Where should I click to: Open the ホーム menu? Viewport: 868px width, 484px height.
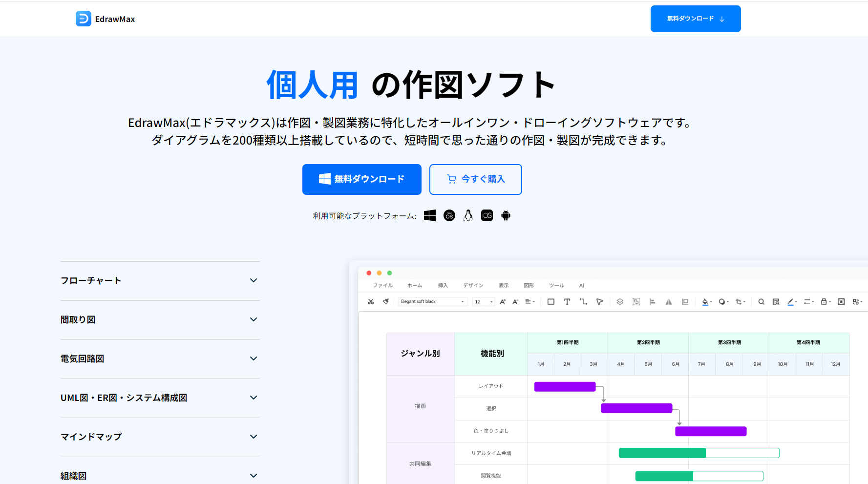[x=415, y=286]
